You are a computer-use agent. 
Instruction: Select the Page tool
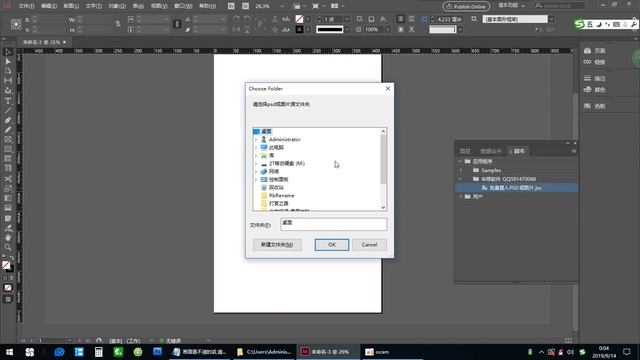[8, 71]
